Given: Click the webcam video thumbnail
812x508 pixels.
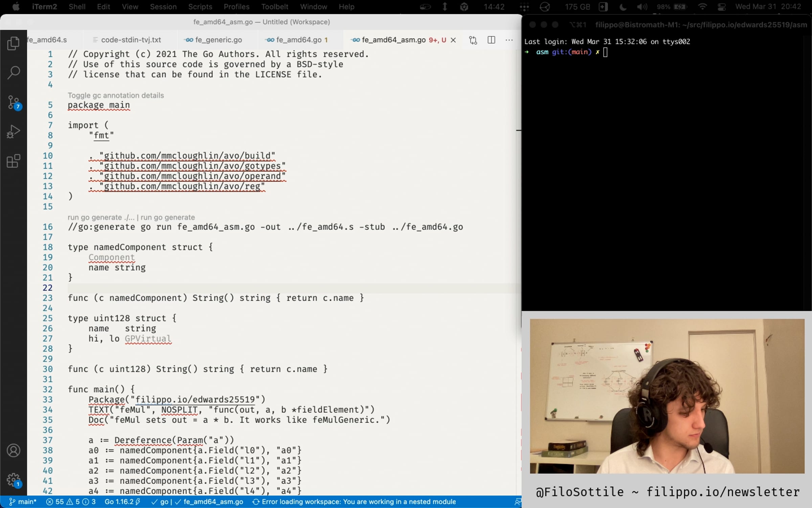Looking at the screenshot, I should tap(667, 396).
